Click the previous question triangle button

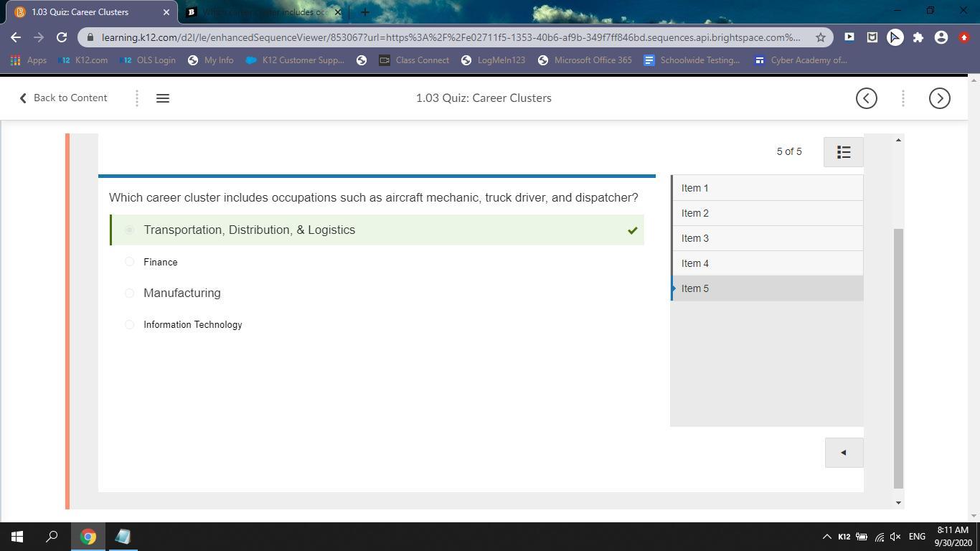(844, 453)
